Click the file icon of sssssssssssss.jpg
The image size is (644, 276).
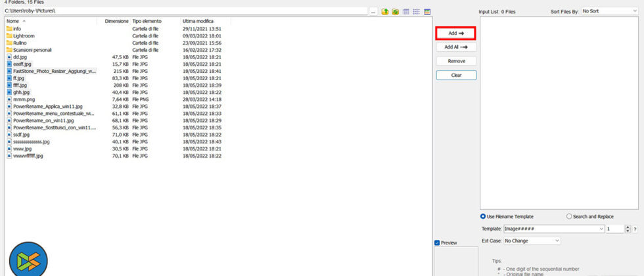(9, 142)
